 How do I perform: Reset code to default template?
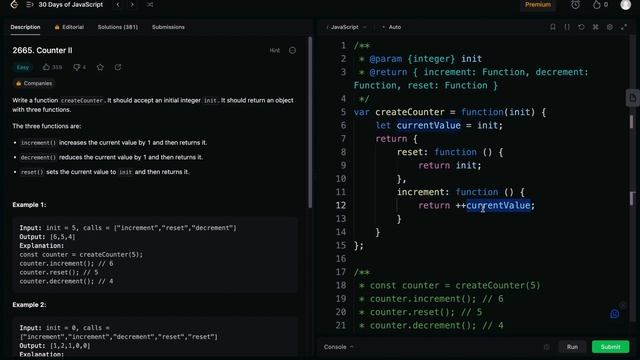581,27
